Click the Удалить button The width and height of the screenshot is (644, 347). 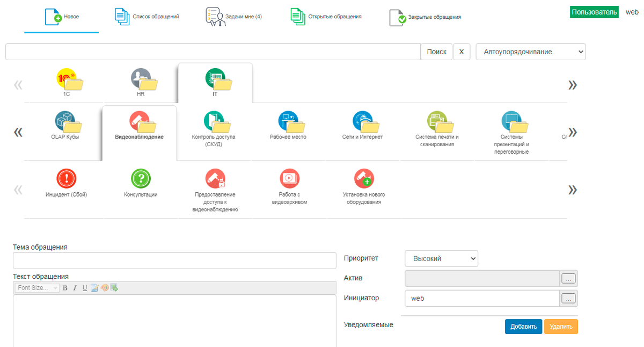(x=561, y=327)
